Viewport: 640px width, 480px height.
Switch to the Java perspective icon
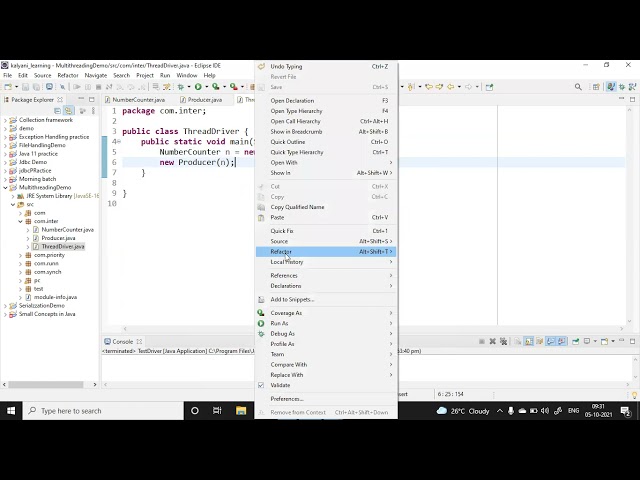(611, 87)
